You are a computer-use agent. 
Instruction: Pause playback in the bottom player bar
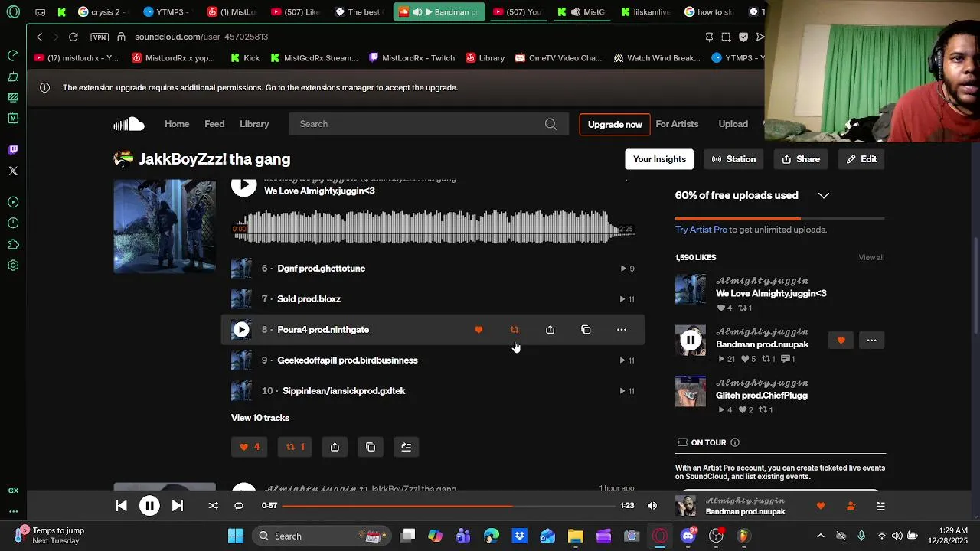(x=149, y=506)
